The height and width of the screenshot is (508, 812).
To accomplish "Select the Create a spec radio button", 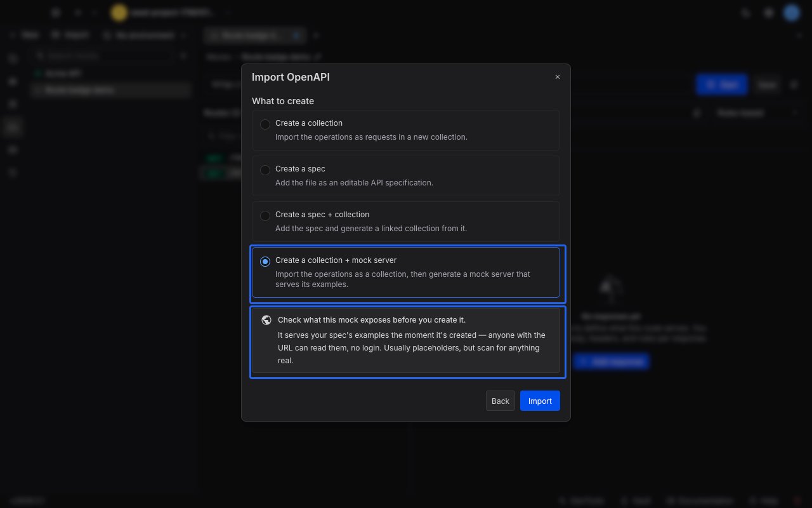I will pos(265,170).
